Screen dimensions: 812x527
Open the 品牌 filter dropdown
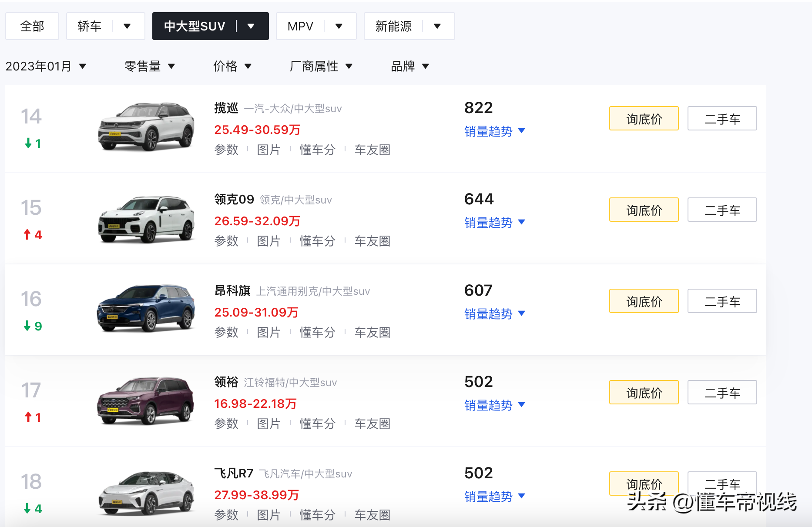click(x=409, y=66)
